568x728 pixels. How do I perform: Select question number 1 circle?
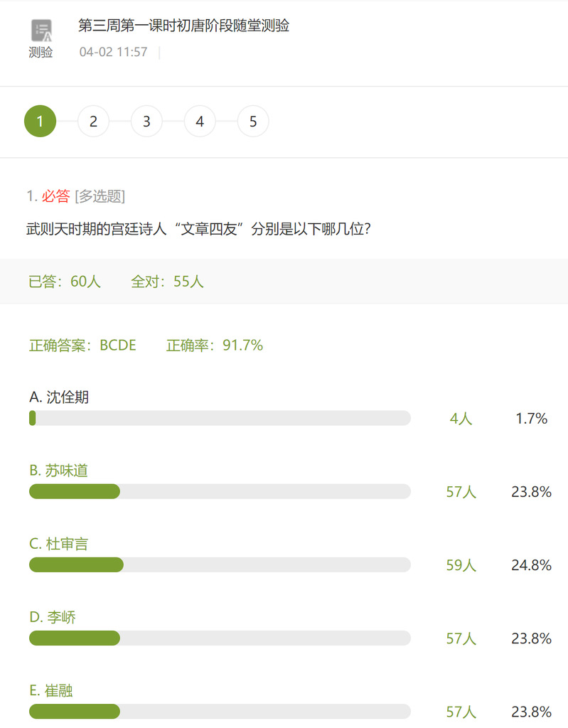[x=40, y=122]
